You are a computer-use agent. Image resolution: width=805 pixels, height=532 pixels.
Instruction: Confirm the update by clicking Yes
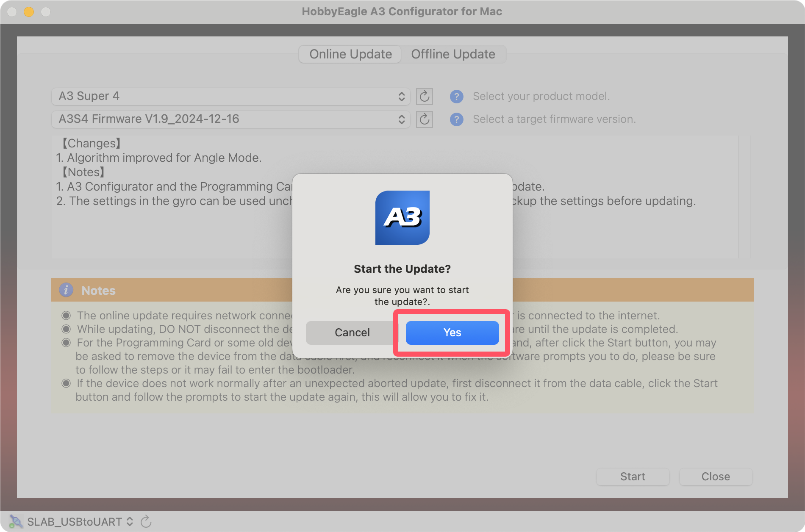pos(452,332)
